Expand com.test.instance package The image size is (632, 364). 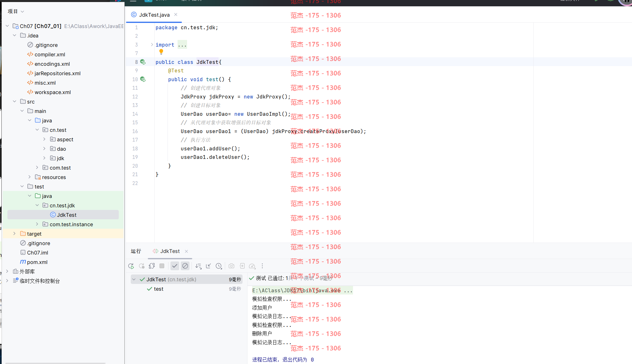37,224
